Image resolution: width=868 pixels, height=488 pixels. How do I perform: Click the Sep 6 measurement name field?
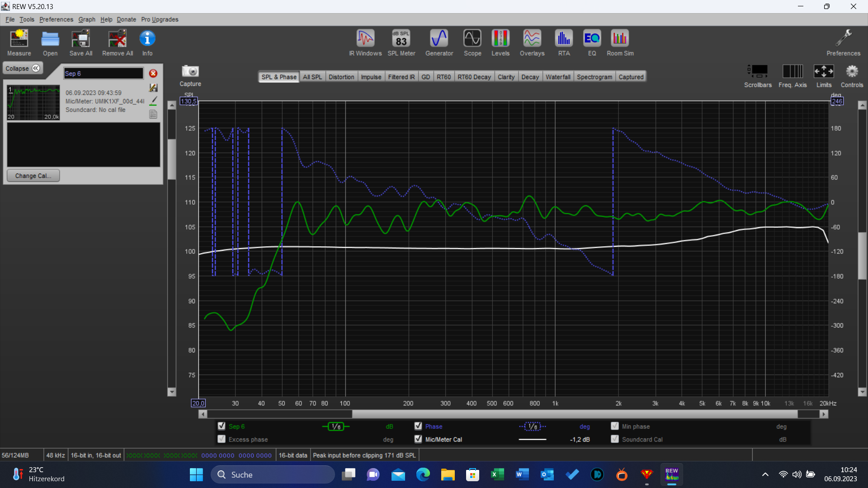pos(103,73)
